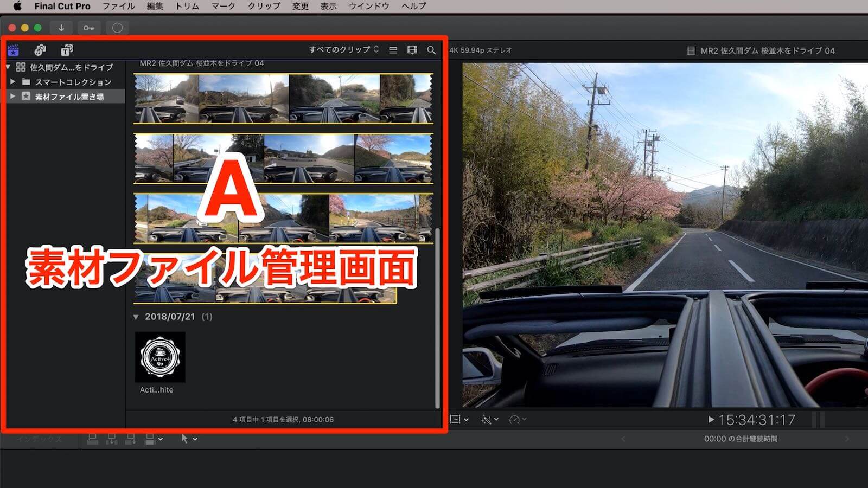Expand the スマートコレクション folder
The width and height of the screenshot is (868, 488).
(x=12, y=82)
